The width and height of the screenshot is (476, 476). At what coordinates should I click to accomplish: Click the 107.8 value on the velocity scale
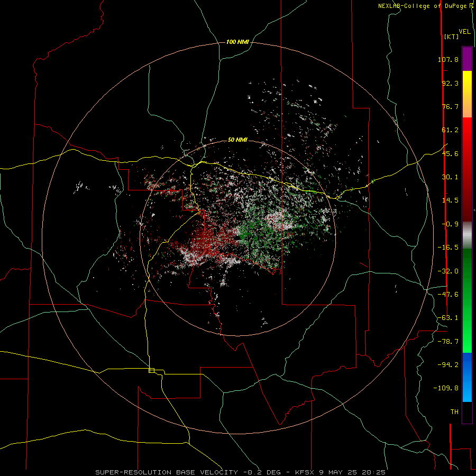coord(448,59)
